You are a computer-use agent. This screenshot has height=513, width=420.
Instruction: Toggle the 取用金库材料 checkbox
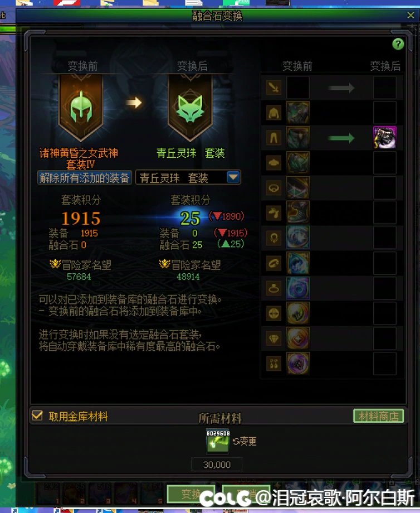(x=37, y=416)
